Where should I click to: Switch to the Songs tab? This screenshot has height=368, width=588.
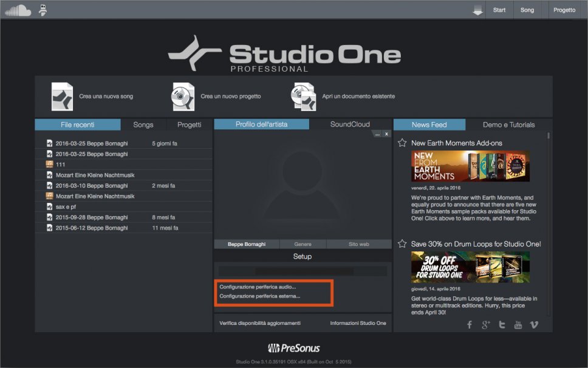click(143, 124)
